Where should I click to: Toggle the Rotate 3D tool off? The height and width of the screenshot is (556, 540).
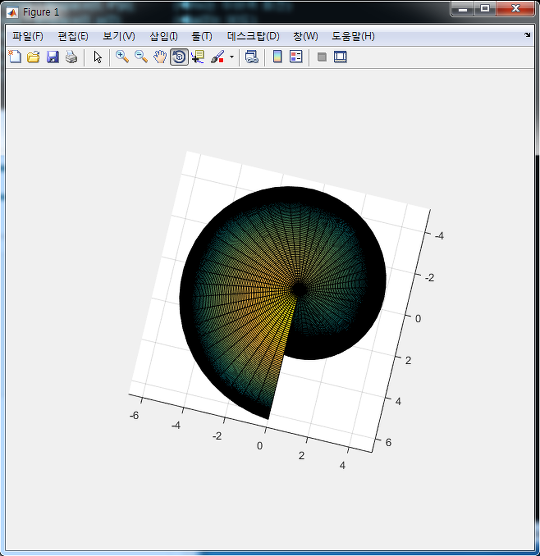click(179, 57)
